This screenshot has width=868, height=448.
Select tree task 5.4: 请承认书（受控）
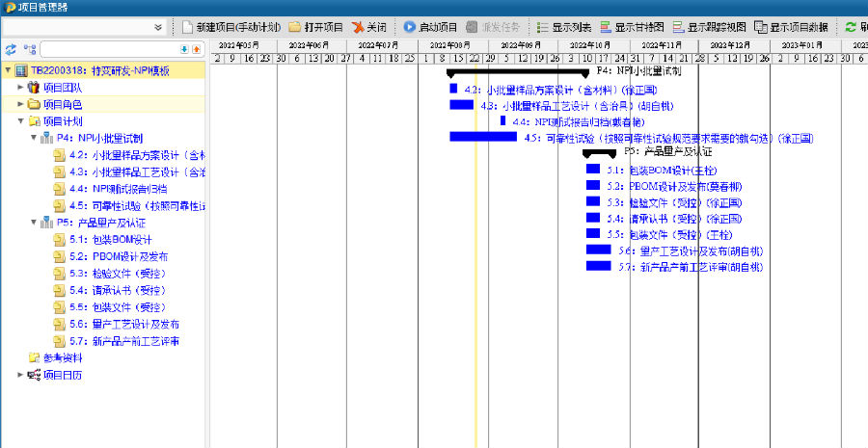[118, 290]
